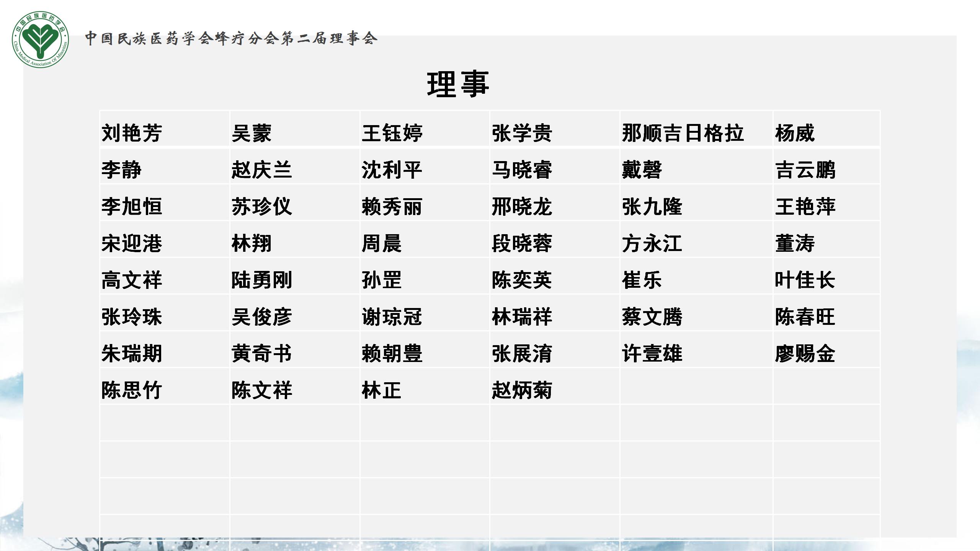This screenshot has height=551, width=980.
Task: Click the name 赵炳菊
Action: click(522, 390)
